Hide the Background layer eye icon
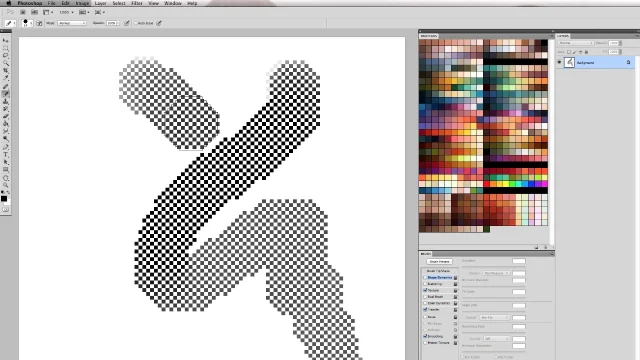Image resolution: width=640 pixels, height=360 pixels. tap(560, 62)
